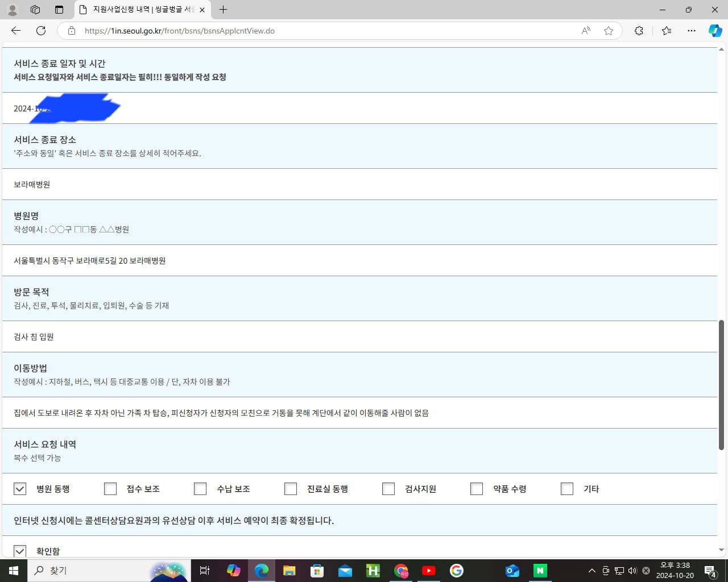Viewport: 728px width, 582px height.
Task: Click the 방문 목적 heading label
Action: pyautogui.click(x=31, y=292)
